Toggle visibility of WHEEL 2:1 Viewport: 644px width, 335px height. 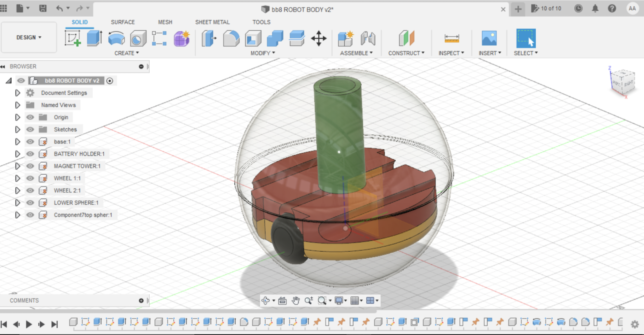(x=30, y=191)
